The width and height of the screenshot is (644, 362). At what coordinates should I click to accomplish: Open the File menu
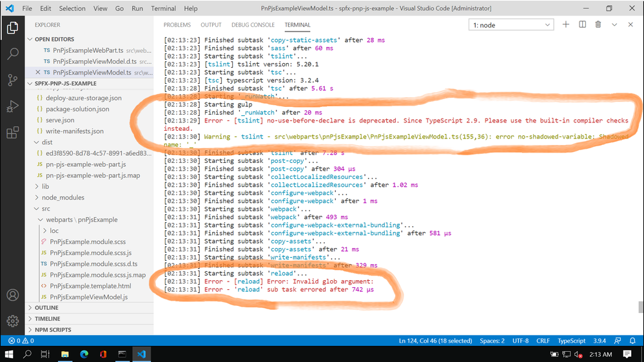27,8
